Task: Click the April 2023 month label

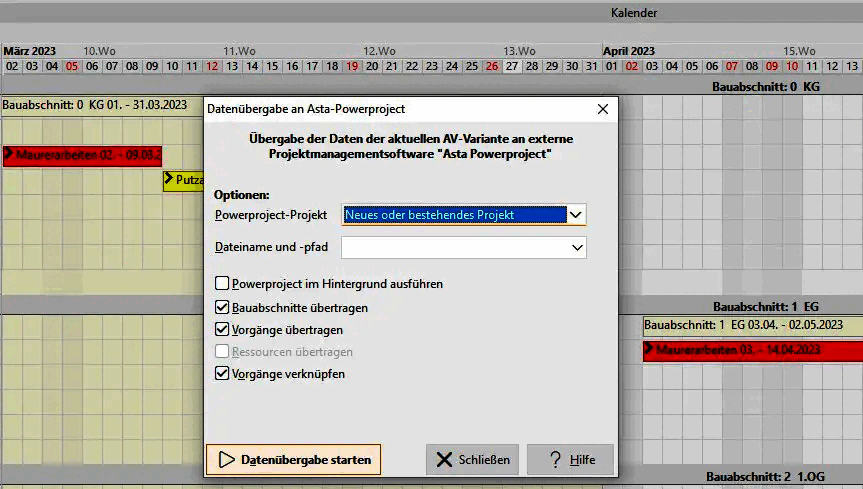Action: 629,51
